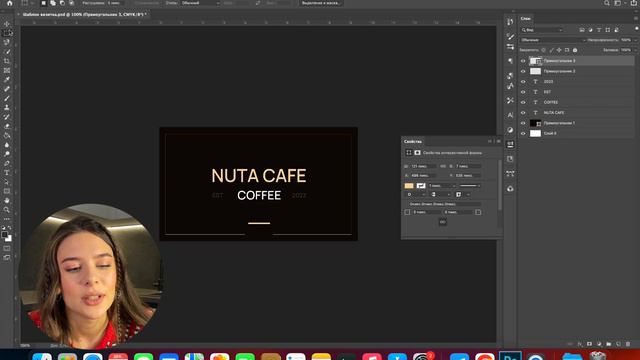The height and width of the screenshot is (360, 640).
Task: Open stroke line type dropdown in Properties
Action: tap(469, 186)
